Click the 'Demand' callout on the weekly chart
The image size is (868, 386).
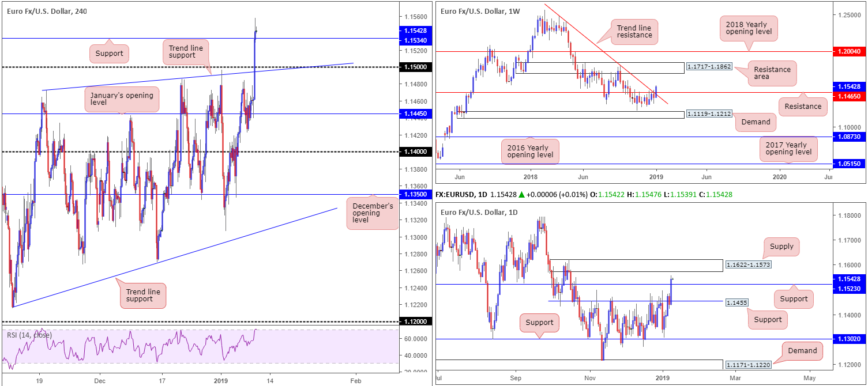pos(756,122)
